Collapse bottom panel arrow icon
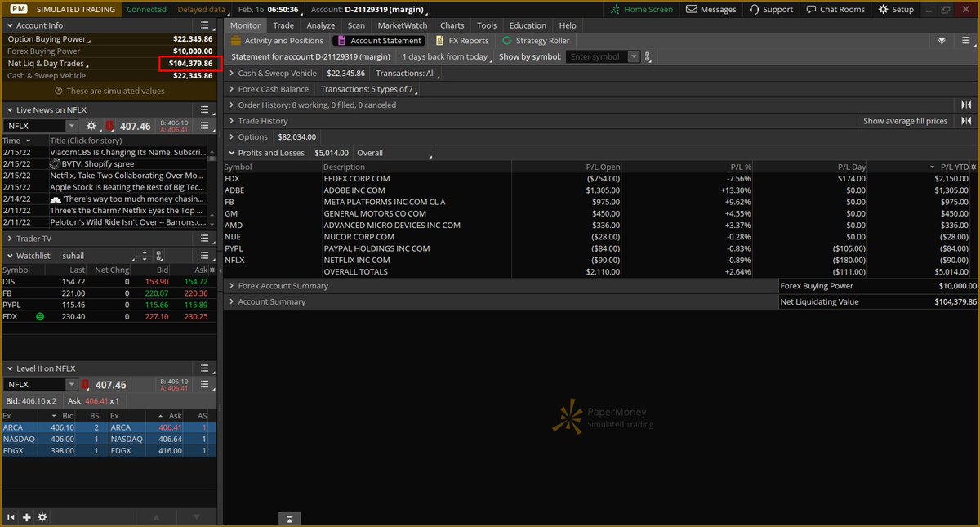This screenshot has height=527, width=980. pos(289,519)
